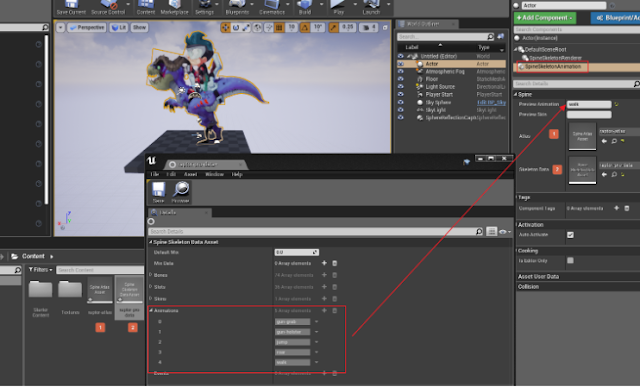The image size is (640, 387).
Task: Open the viewport options dropdown arrow
Action: [60, 27]
